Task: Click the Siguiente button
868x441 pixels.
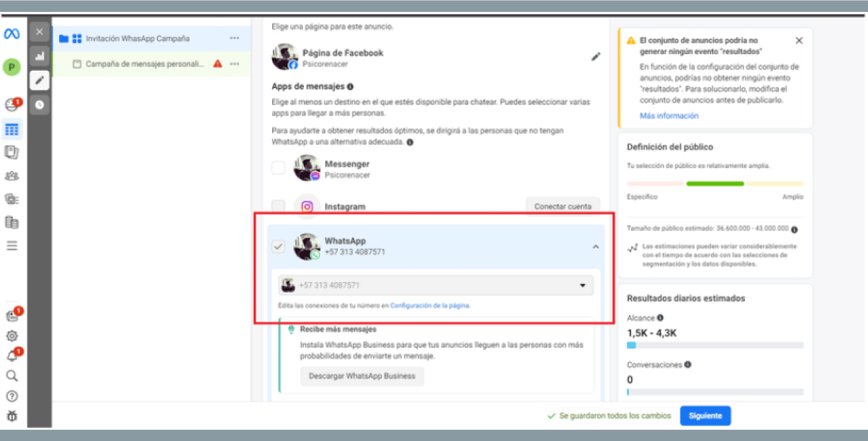Action: [x=705, y=416]
